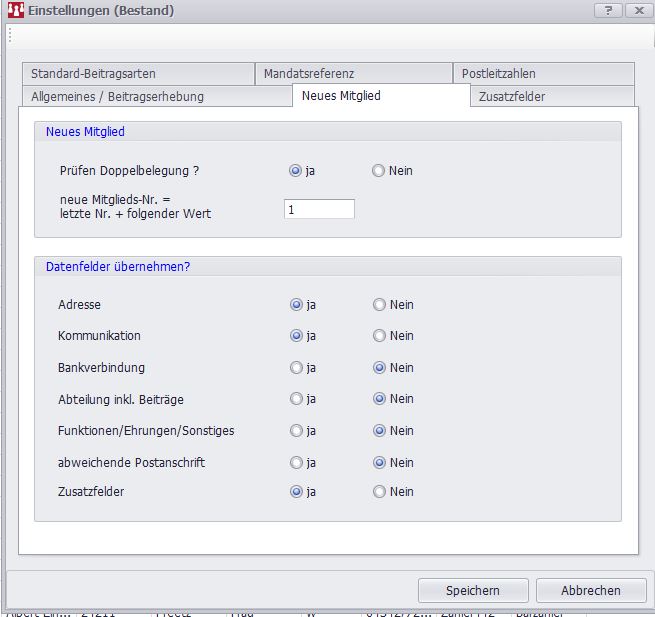Click the neue Mitglieds-Nr. value field
655x617 pixels.
[319, 209]
